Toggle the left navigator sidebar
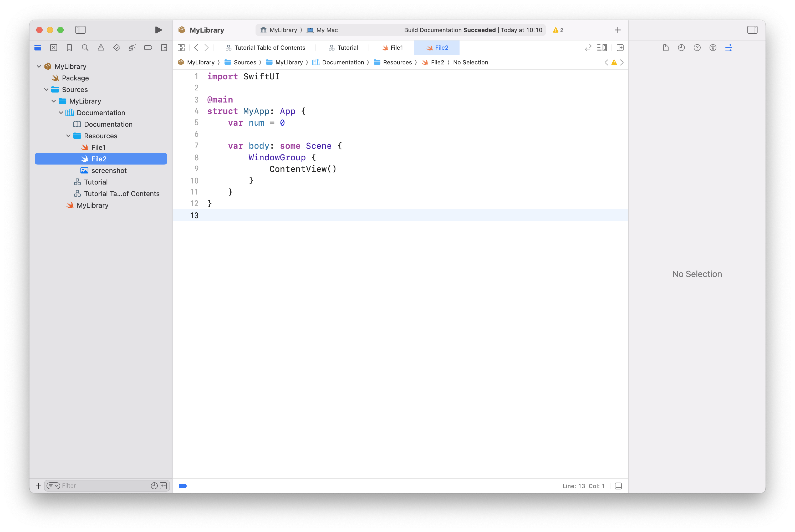 80,30
